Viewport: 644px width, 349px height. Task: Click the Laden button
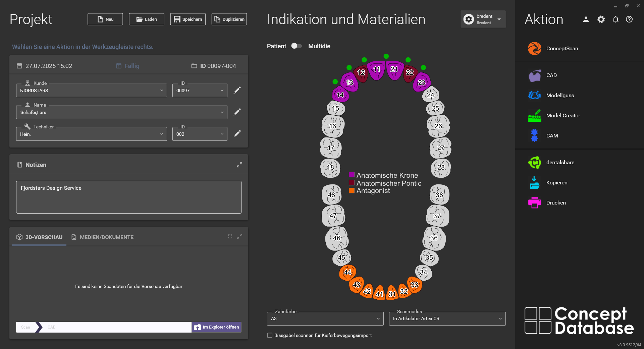pos(147,19)
